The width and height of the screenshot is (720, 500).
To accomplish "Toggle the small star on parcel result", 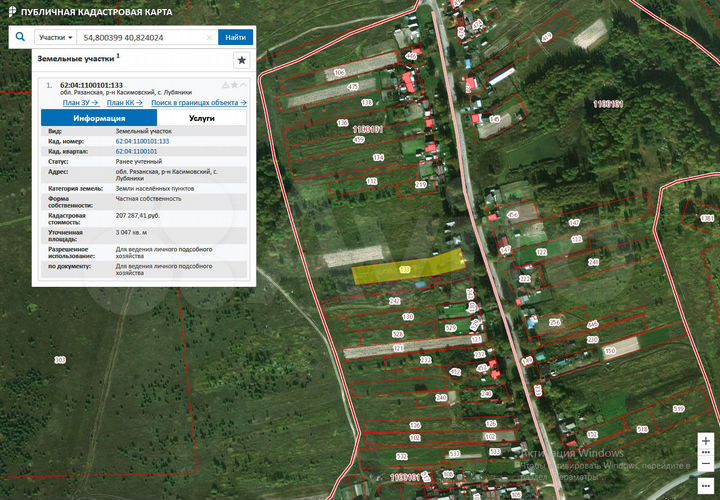I will coord(234,85).
